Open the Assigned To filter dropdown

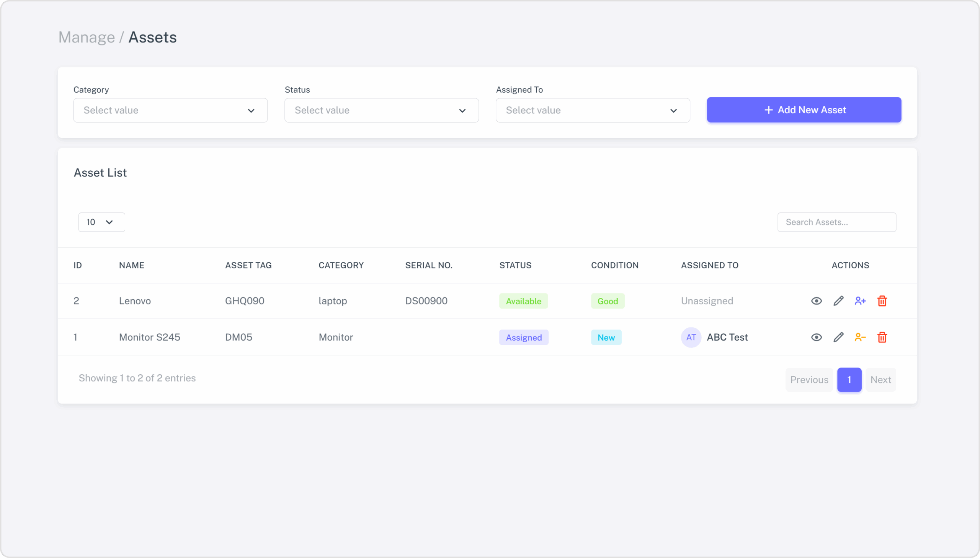pos(593,110)
